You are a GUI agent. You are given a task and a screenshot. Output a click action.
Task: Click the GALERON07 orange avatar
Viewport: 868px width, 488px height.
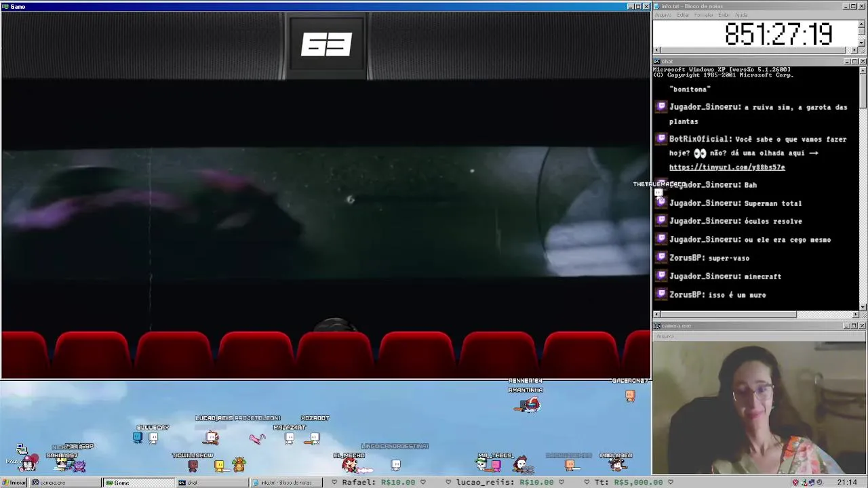630,396
